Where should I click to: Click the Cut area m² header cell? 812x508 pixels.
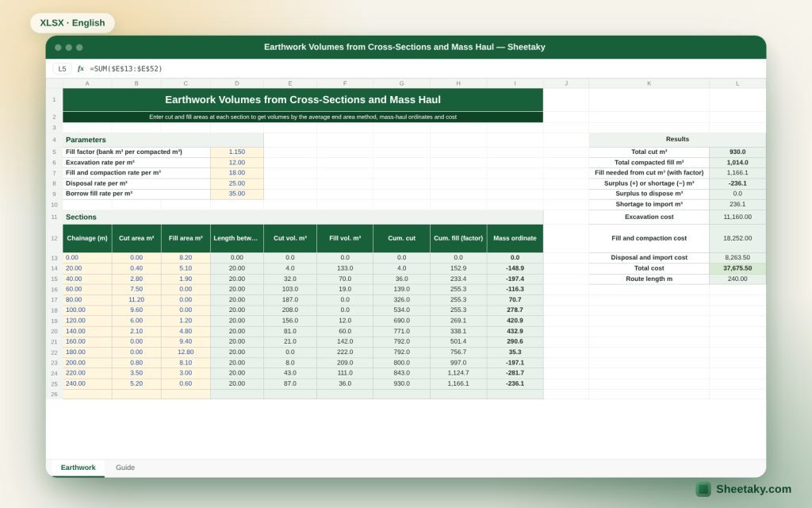[x=136, y=238]
